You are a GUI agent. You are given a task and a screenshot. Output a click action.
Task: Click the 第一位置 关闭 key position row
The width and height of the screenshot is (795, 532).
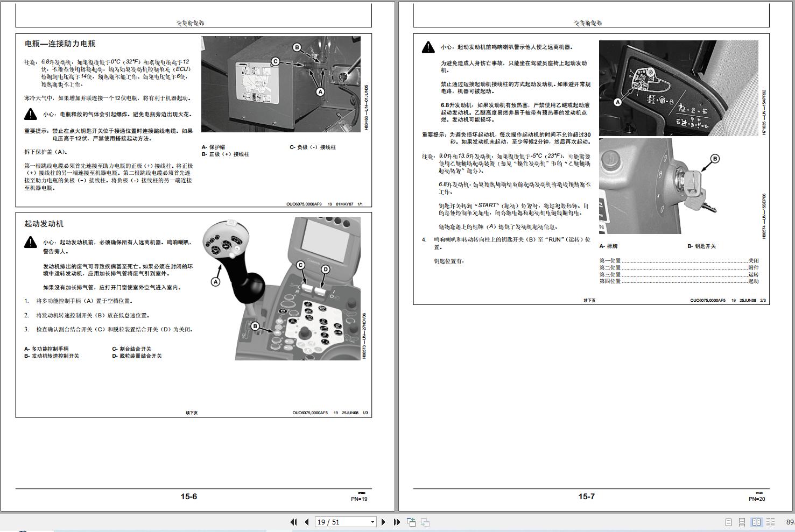tap(679, 260)
